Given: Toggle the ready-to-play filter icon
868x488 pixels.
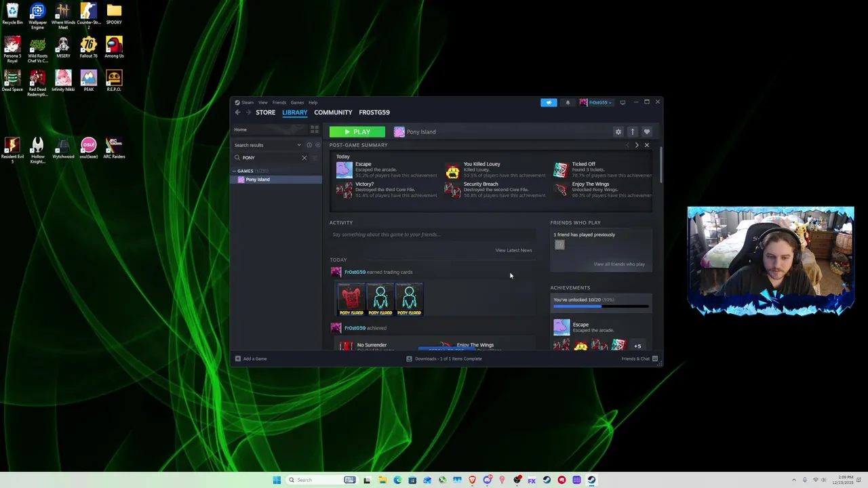Looking at the screenshot, I should click(317, 145).
